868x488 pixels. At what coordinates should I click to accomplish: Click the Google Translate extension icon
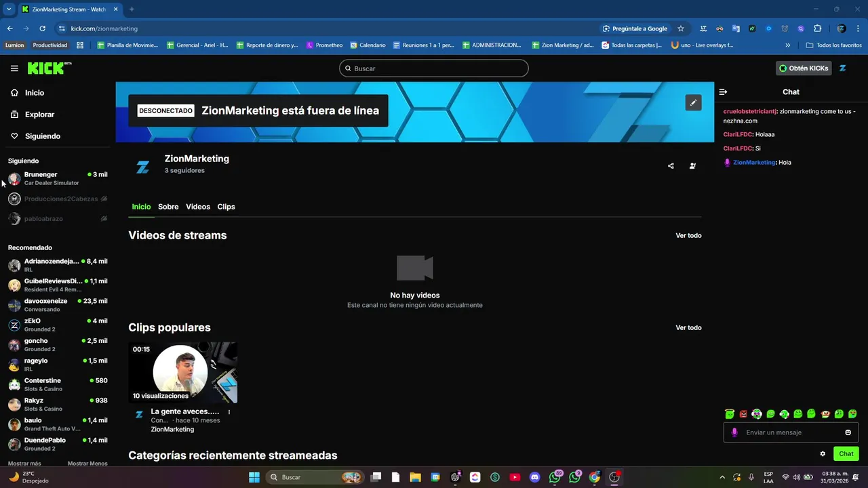(x=735, y=28)
